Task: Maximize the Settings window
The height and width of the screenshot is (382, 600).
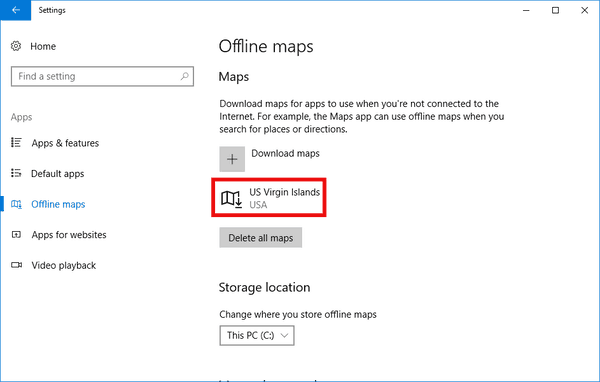Action: tap(555, 10)
